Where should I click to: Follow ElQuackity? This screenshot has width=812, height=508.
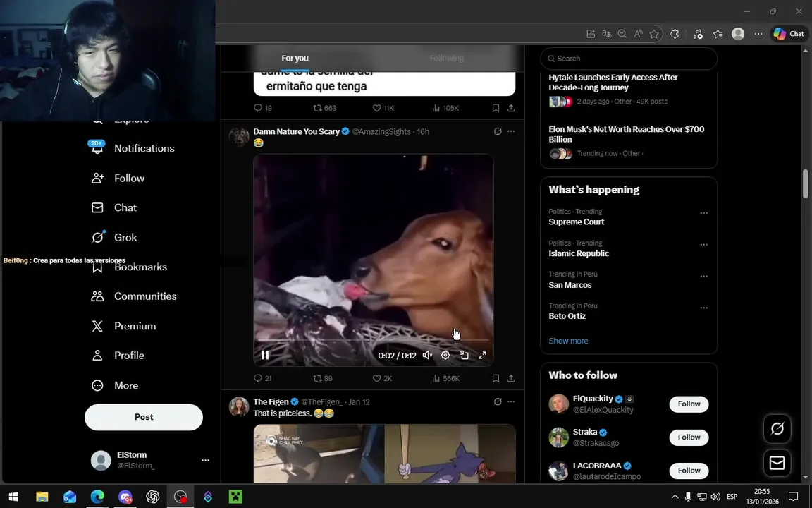(x=689, y=404)
